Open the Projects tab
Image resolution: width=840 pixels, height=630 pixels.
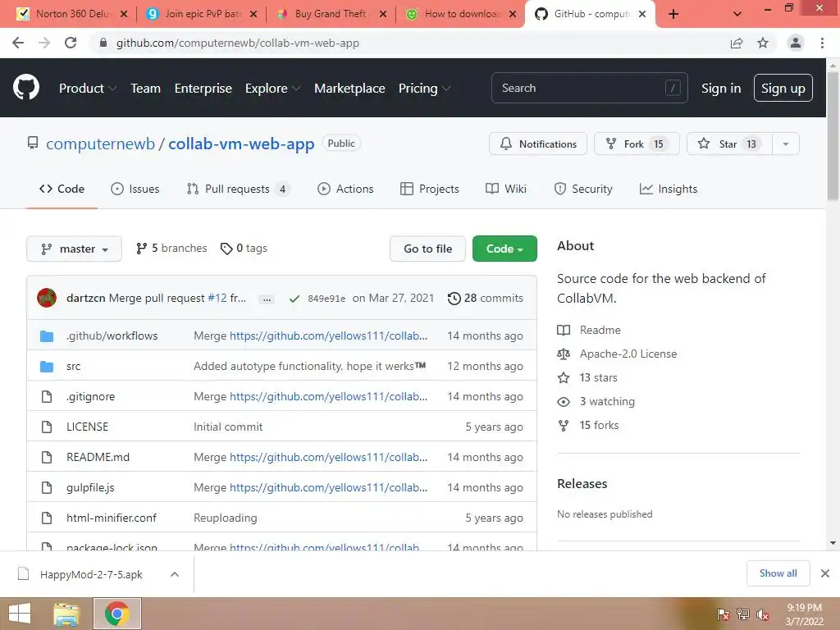[x=430, y=189]
